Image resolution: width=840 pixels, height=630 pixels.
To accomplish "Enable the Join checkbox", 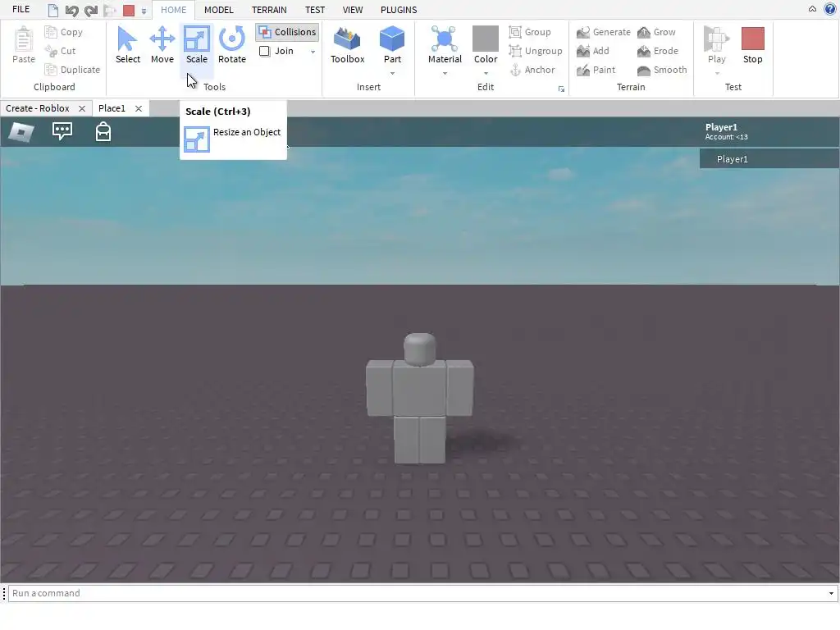I will [265, 51].
